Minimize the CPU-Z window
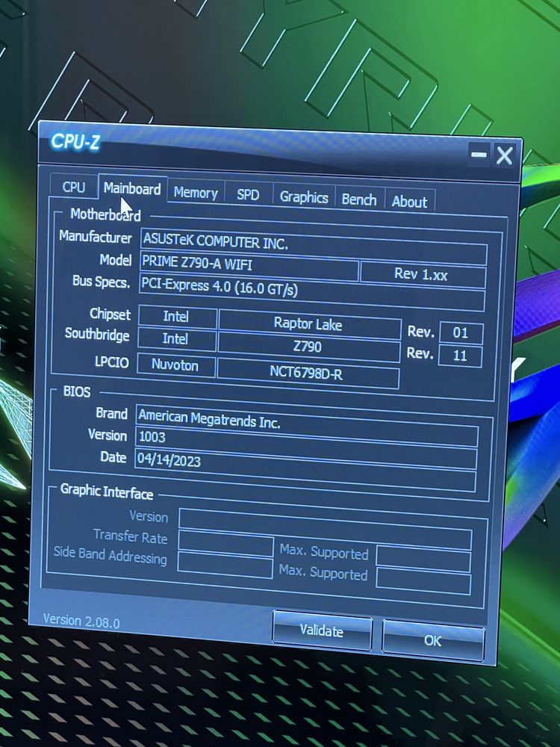 click(479, 154)
